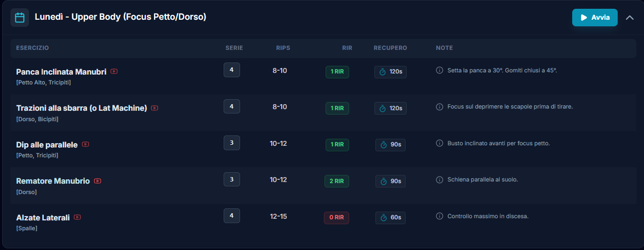
Task: Click info icon for Busto inclinato note
Action: pos(439,143)
